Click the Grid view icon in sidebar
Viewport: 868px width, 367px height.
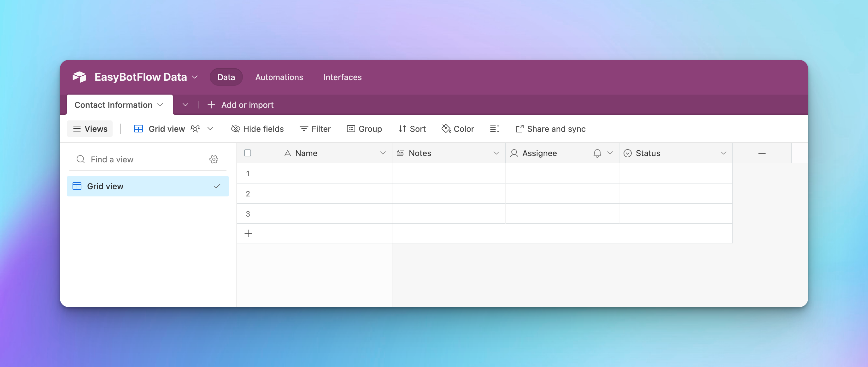click(77, 186)
